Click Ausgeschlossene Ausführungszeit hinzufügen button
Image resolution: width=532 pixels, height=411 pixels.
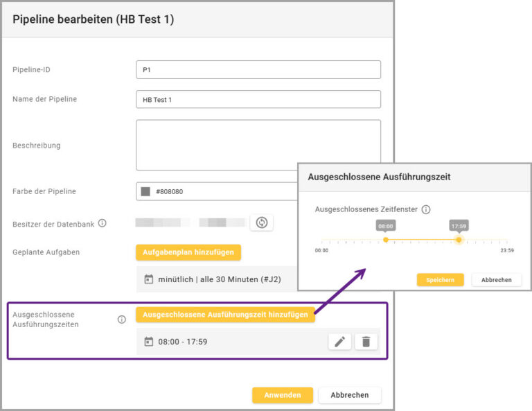click(x=225, y=315)
